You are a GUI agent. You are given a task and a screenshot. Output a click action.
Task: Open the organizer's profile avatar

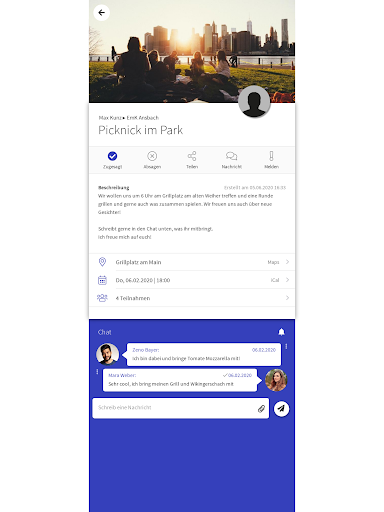point(254,101)
